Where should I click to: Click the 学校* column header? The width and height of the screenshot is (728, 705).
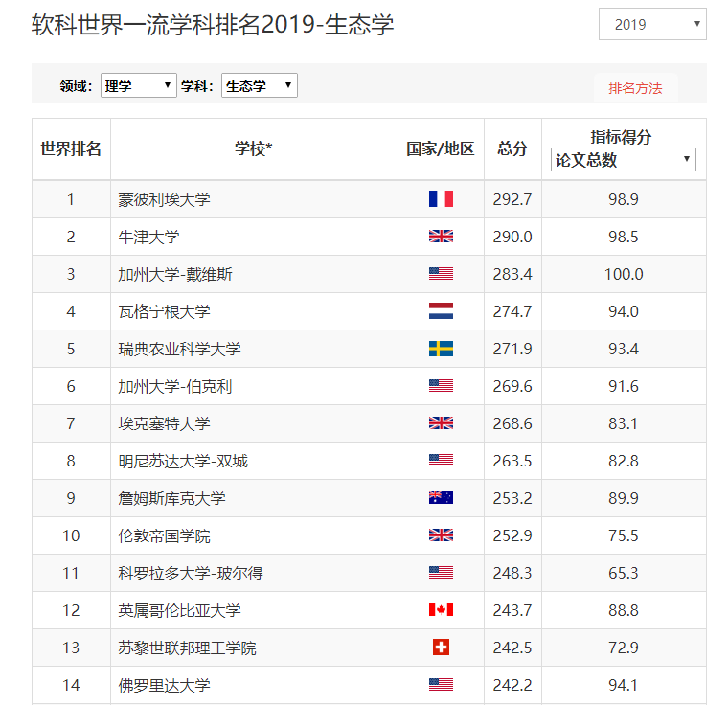tap(254, 148)
